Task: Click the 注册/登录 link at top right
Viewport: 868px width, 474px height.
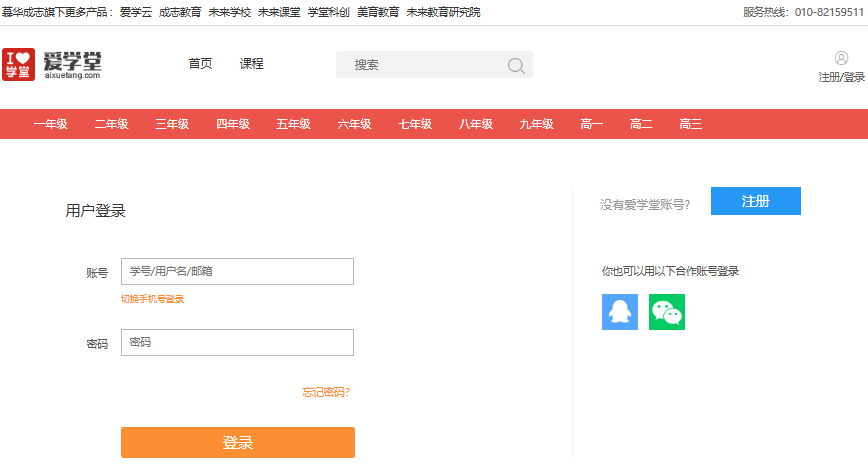Action: 841,78
